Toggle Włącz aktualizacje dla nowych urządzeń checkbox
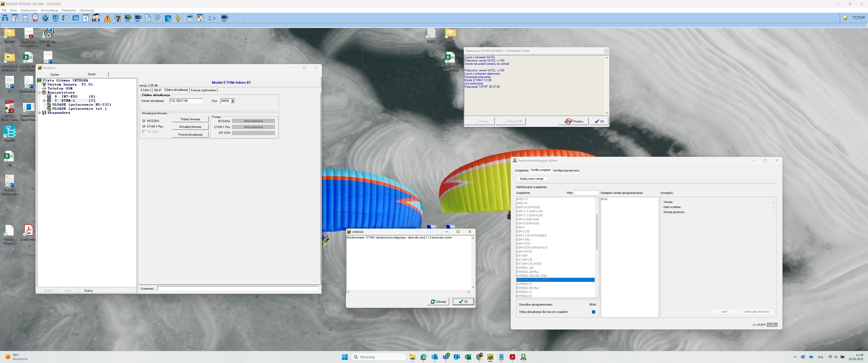Viewport: 868px width, 363px height. pos(593,312)
